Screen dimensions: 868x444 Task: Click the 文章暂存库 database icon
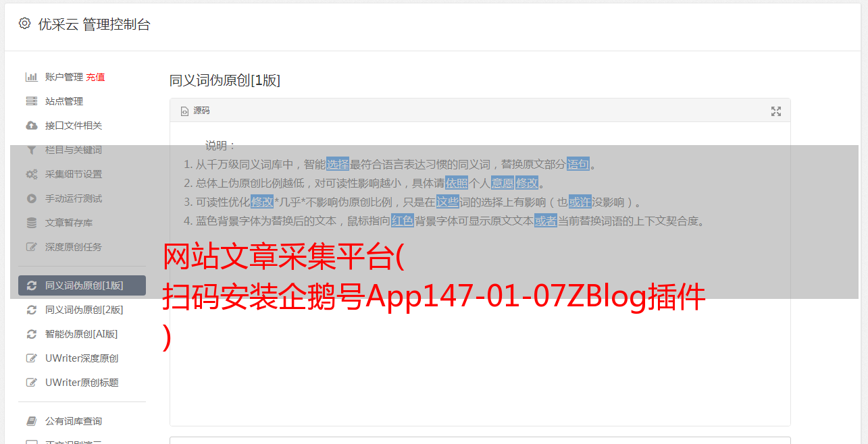coord(31,223)
